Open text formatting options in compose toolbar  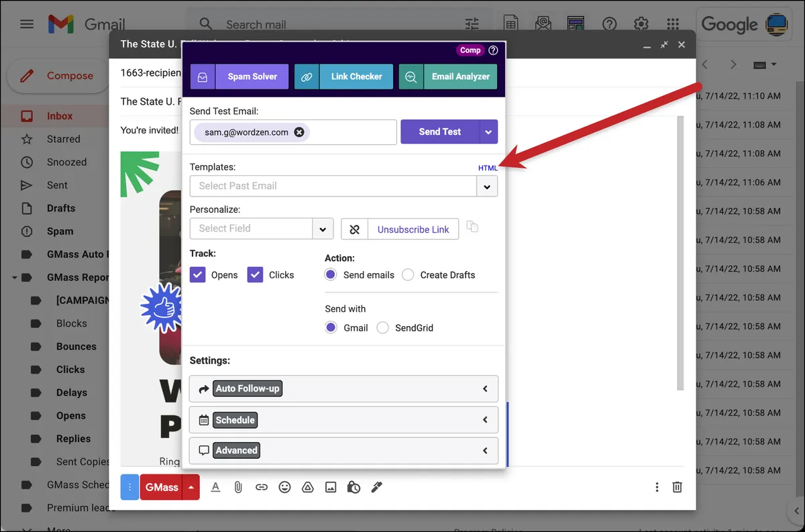(x=215, y=487)
